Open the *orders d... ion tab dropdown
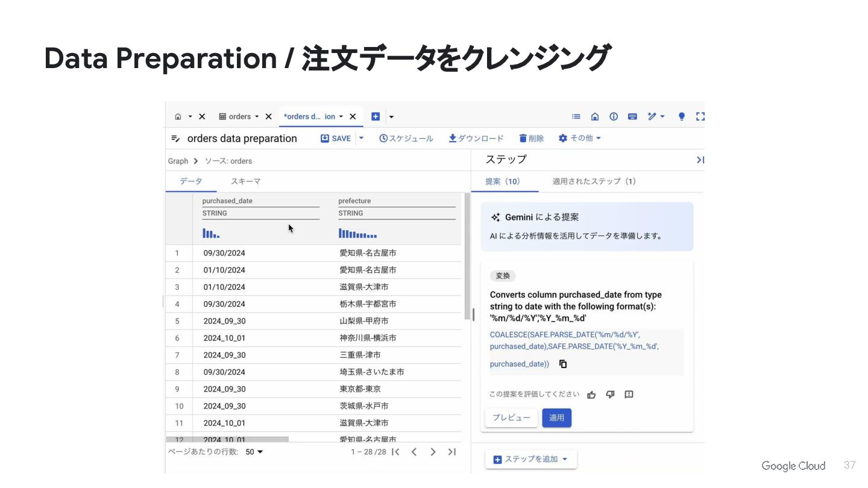This screenshot has height=488, width=868. pyautogui.click(x=341, y=117)
